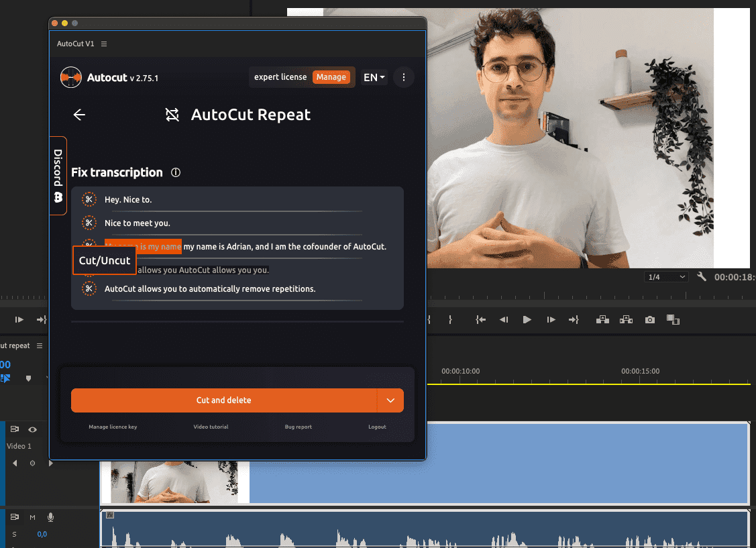
Task: Click the voice-over microphone icon
Action: tap(50, 517)
